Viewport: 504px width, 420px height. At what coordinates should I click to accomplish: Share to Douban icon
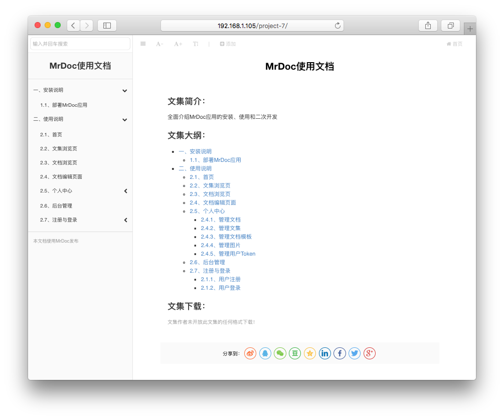[295, 353]
